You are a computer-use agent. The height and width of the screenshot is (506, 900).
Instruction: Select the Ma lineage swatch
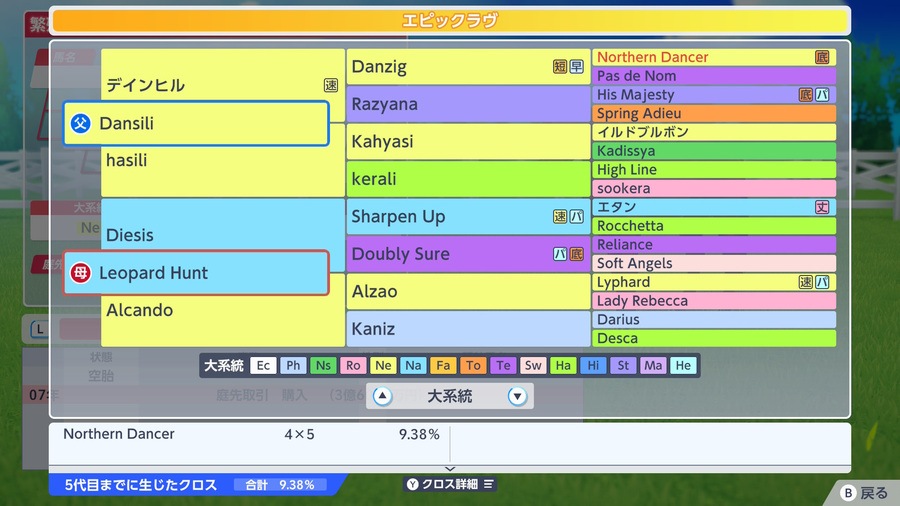[x=653, y=365]
